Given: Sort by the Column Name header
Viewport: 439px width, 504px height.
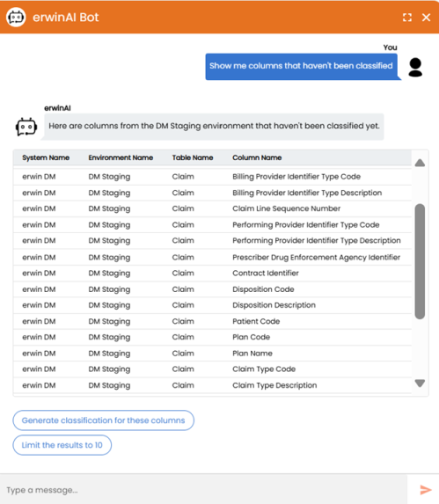Looking at the screenshot, I should click(x=257, y=157).
